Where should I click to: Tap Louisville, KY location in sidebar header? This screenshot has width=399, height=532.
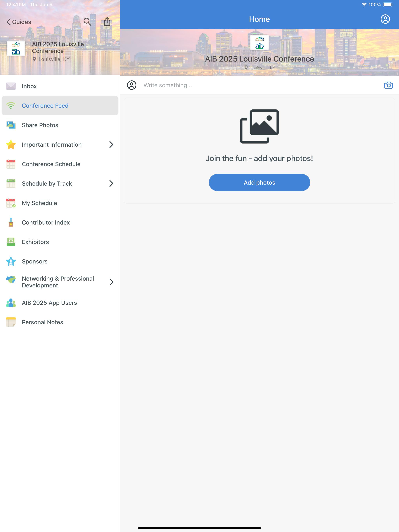[x=51, y=59]
